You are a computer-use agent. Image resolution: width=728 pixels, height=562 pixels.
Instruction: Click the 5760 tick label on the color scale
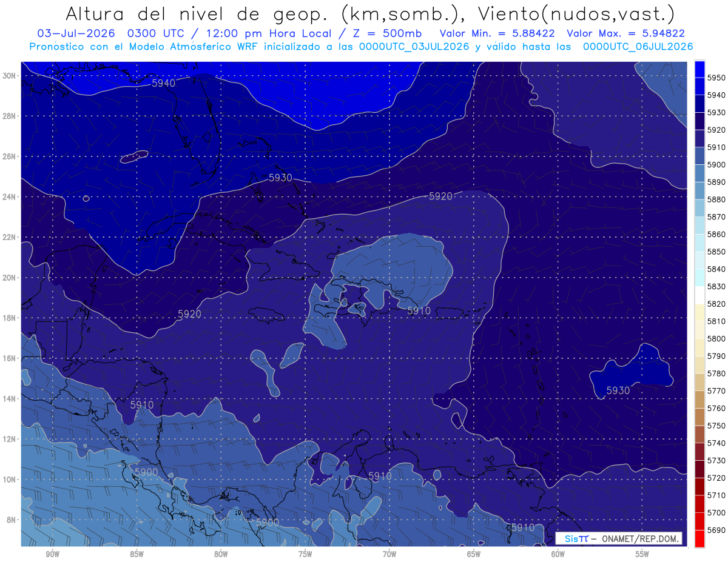pyautogui.click(x=716, y=409)
